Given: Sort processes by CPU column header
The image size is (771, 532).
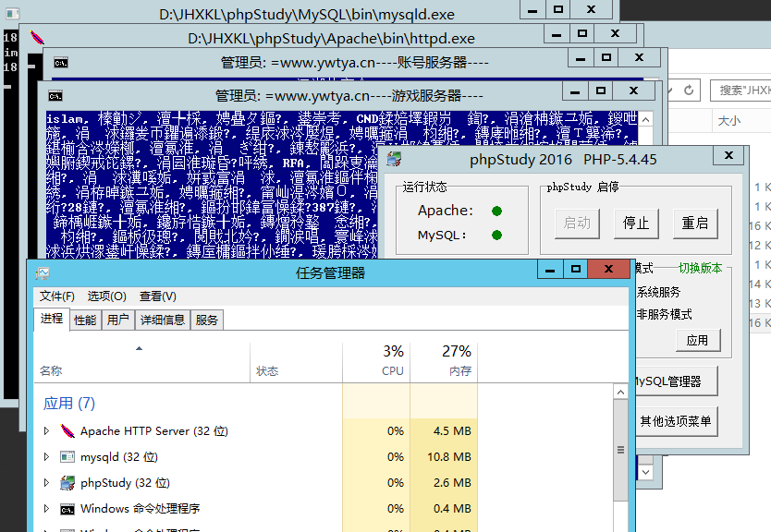Looking at the screenshot, I should pyautogui.click(x=376, y=363).
